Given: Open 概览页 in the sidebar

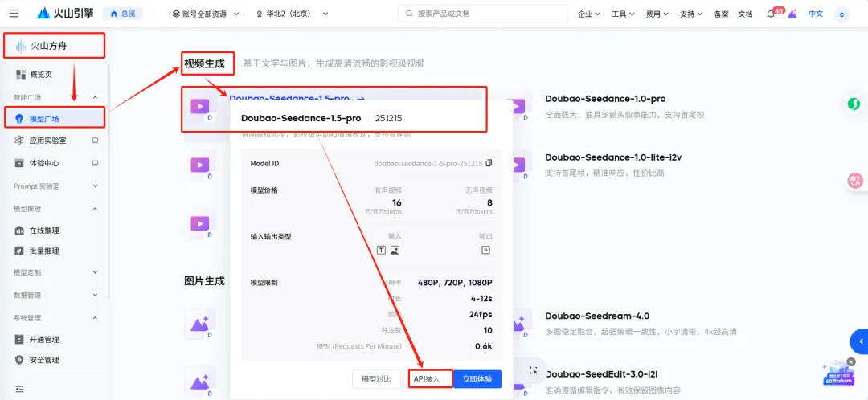Looking at the screenshot, I should pos(42,75).
